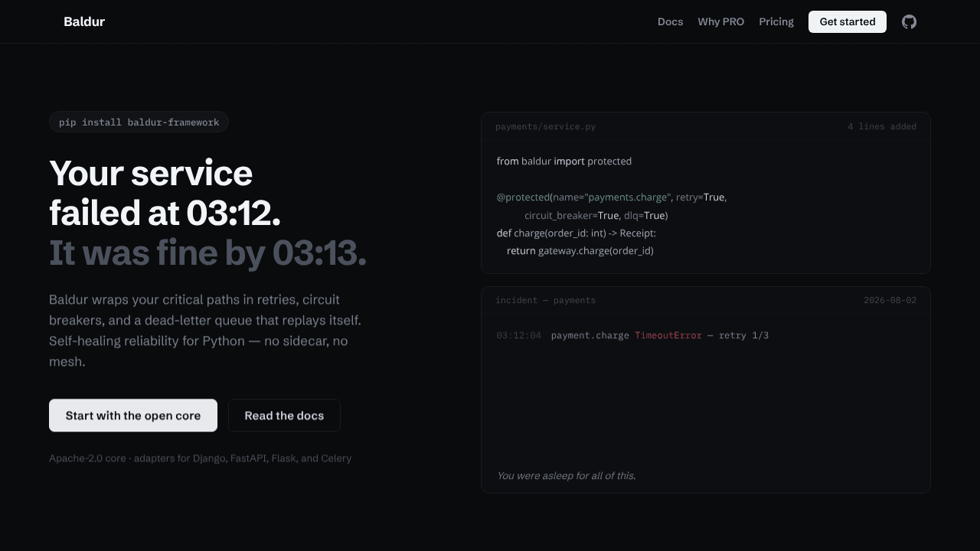The image size is (980, 551).
Task: Click the 03:12:04 timestamp
Action: click(x=518, y=335)
